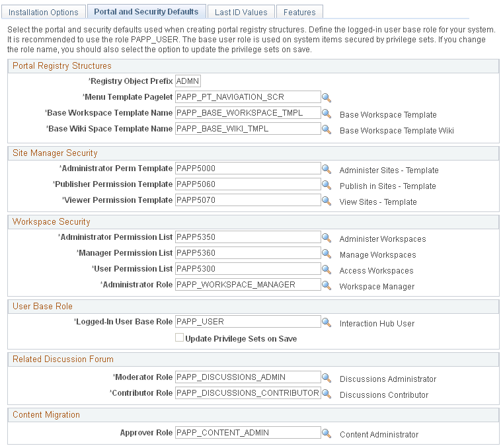Open Approver Role lookup magnifier
The height and width of the screenshot is (448, 503).
click(x=327, y=433)
